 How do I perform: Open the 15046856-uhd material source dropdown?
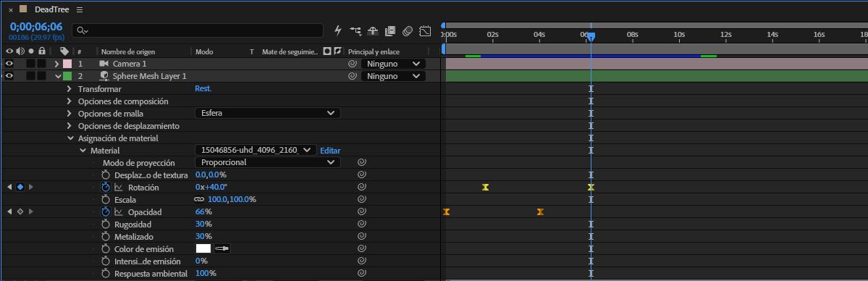(x=256, y=150)
